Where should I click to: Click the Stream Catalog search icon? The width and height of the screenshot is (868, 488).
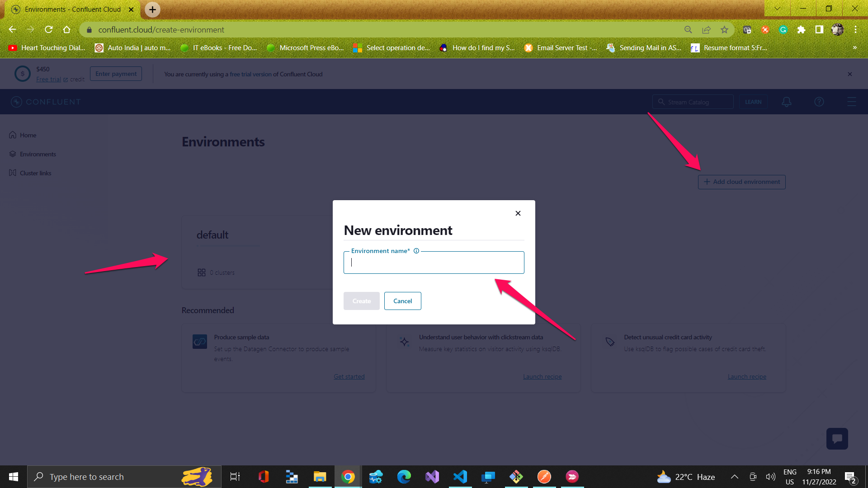pyautogui.click(x=660, y=102)
